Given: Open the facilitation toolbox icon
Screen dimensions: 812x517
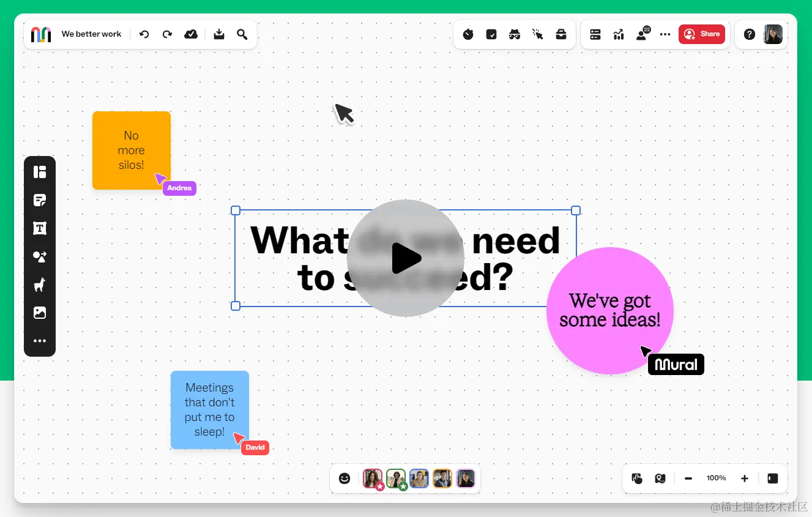Looking at the screenshot, I should (561, 34).
